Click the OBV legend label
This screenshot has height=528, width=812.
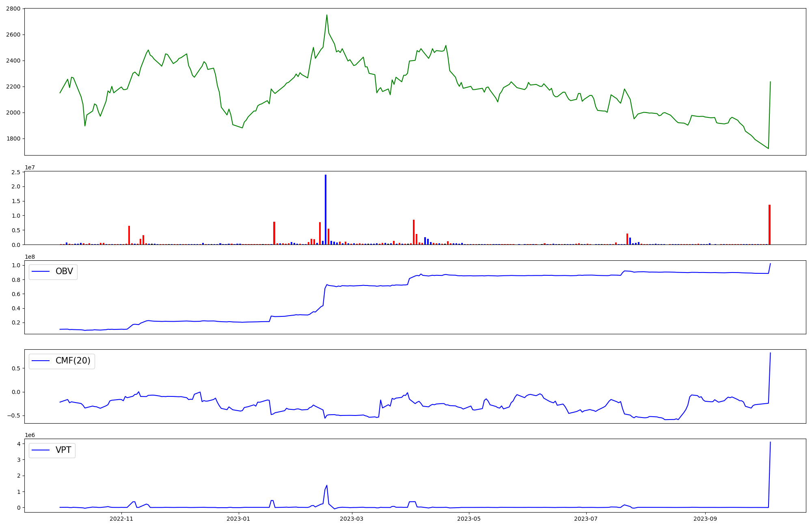click(64, 271)
